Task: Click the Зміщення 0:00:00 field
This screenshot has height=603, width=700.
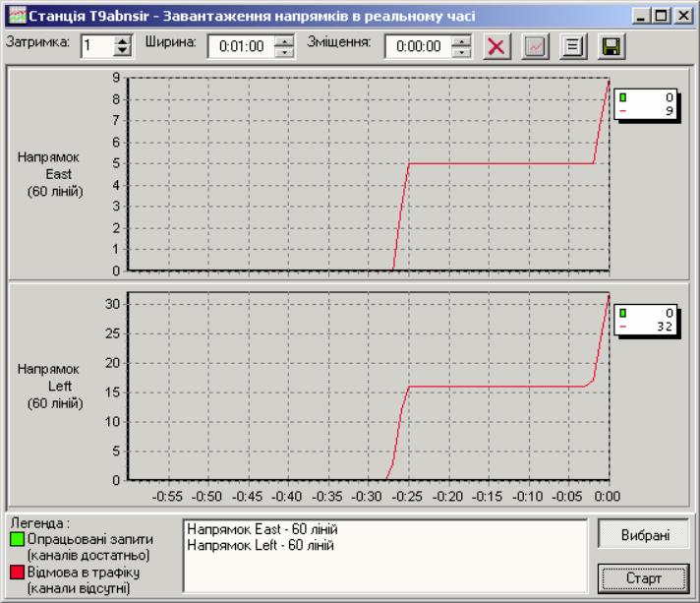Action: click(x=419, y=46)
